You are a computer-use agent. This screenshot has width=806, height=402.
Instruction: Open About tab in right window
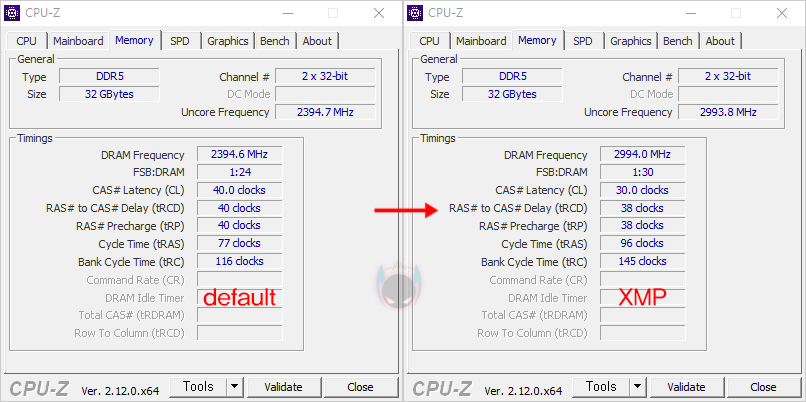[720, 41]
